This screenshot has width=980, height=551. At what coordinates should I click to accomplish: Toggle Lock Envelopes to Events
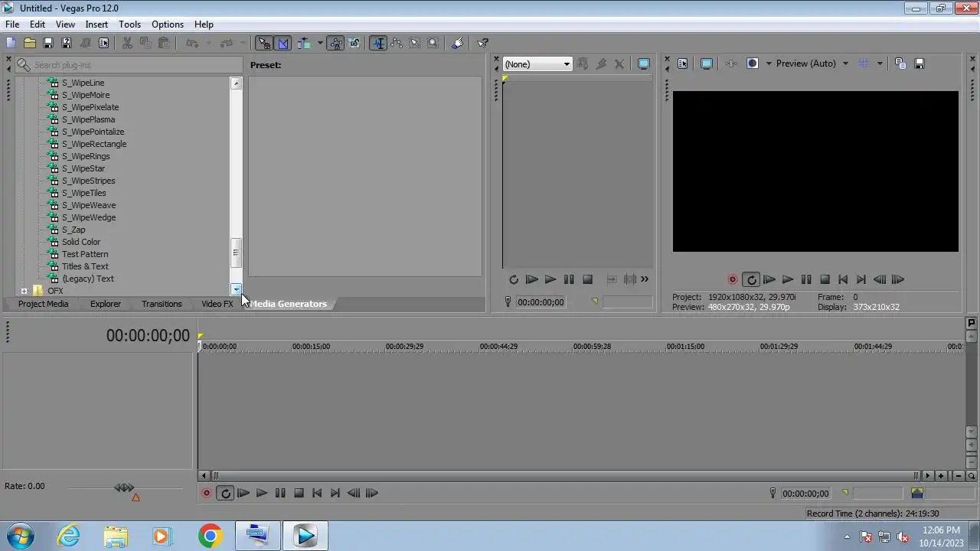pyautogui.click(x=335, y=43)
